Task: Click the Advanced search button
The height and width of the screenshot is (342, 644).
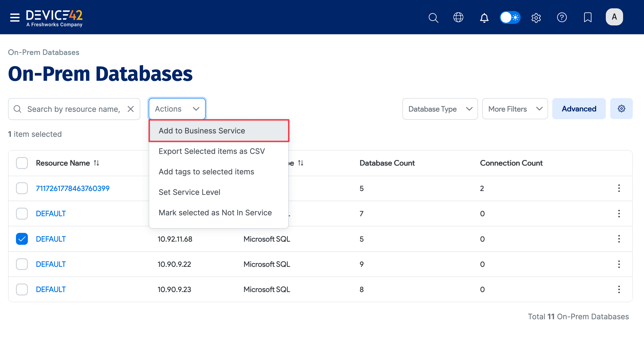Action: (579, 109)
